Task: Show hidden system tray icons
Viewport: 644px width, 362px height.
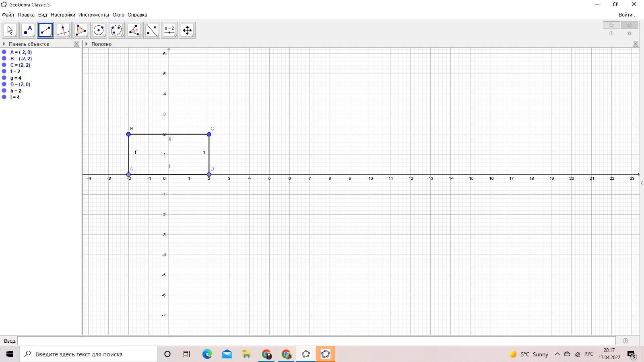Action: pyautogui.click(x=557, y=354)
